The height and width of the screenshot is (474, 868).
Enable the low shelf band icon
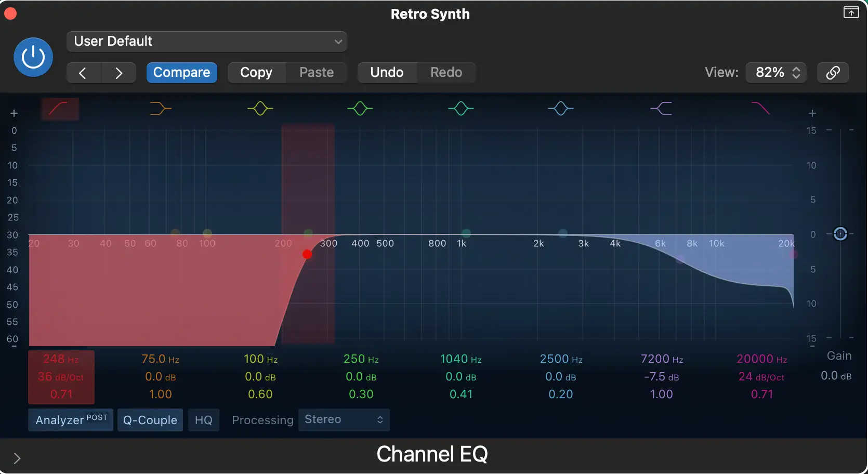tap(160, 109)
